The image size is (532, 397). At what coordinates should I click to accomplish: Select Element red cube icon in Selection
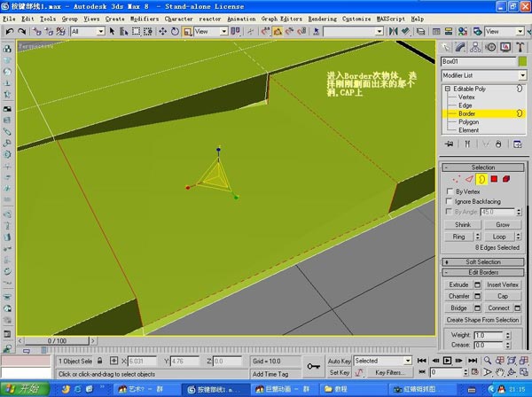506,179
